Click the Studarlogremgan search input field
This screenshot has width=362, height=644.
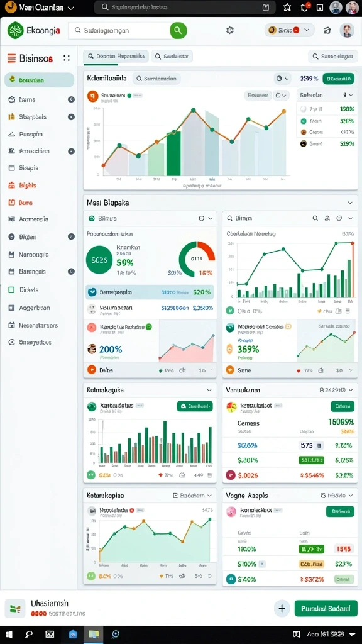coord(119,30)
